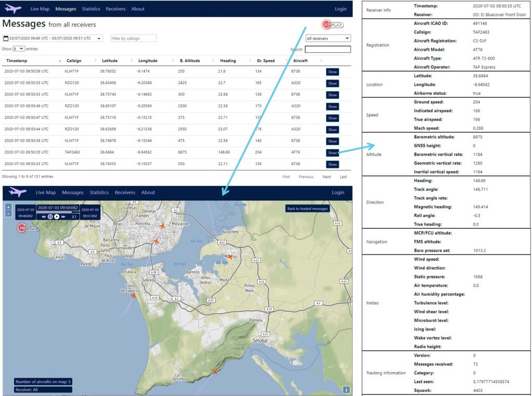Open the date range picker dropdown

tap(52, 38)
